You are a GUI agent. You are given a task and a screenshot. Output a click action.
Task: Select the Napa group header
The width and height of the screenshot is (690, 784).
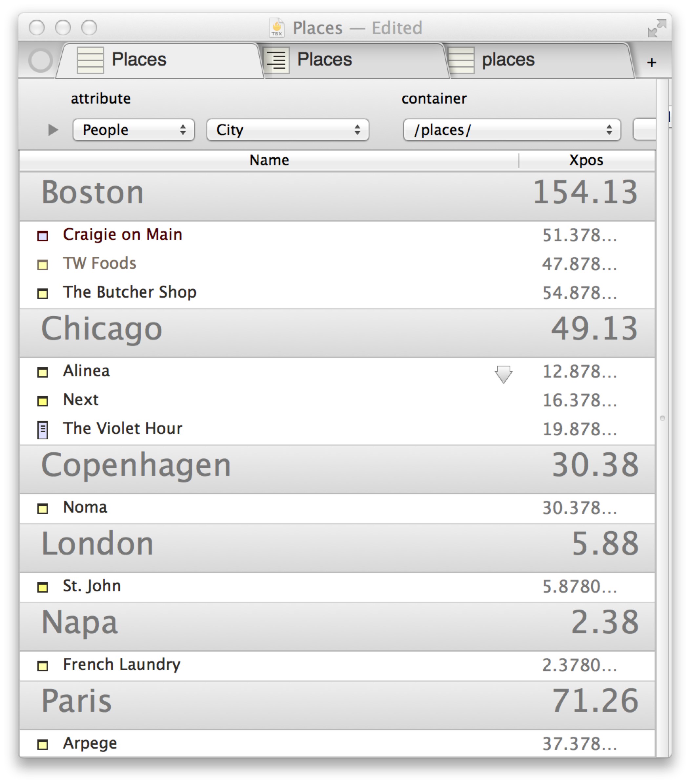pyautogui.click(x=337, y=626)
